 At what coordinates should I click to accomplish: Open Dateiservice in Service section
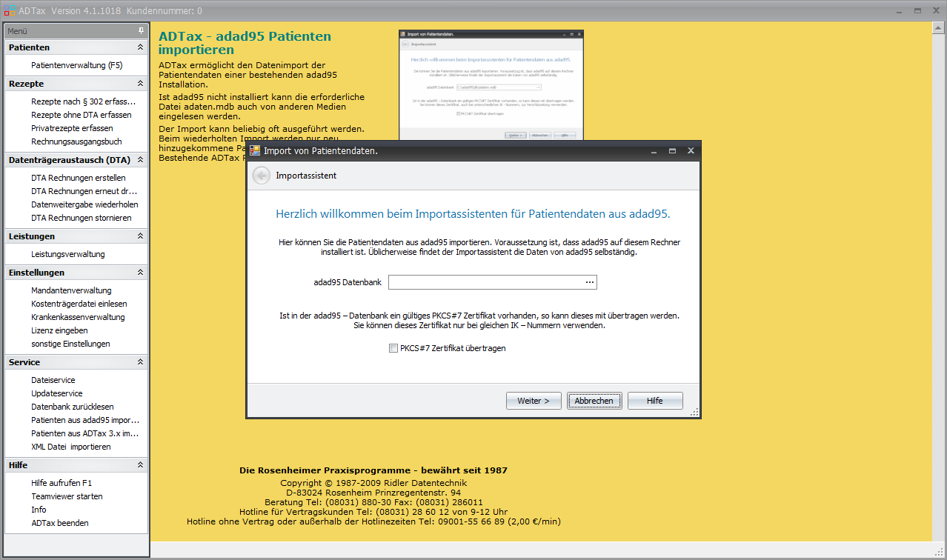pyautogui.click(x=53, y=380)
